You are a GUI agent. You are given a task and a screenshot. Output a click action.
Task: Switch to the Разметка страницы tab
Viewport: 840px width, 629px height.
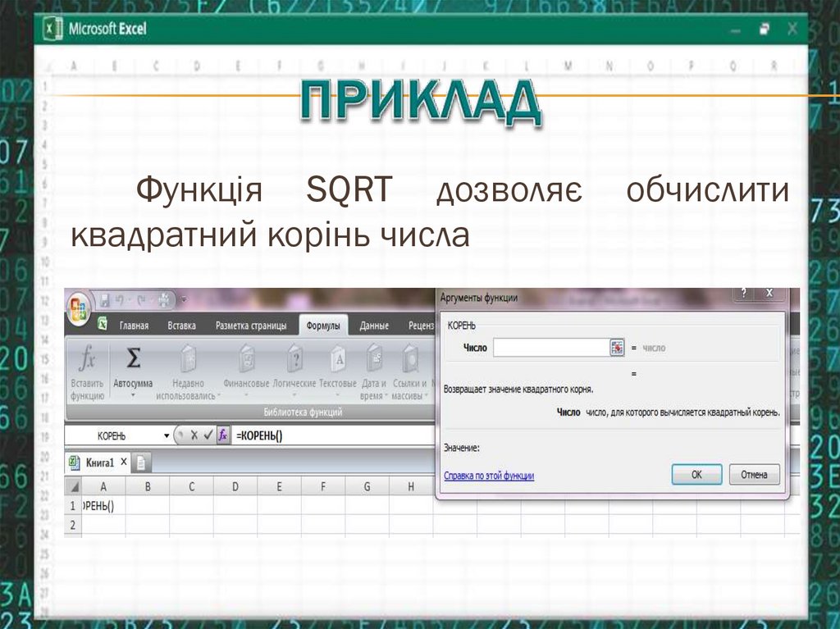[x=250, y=326]
